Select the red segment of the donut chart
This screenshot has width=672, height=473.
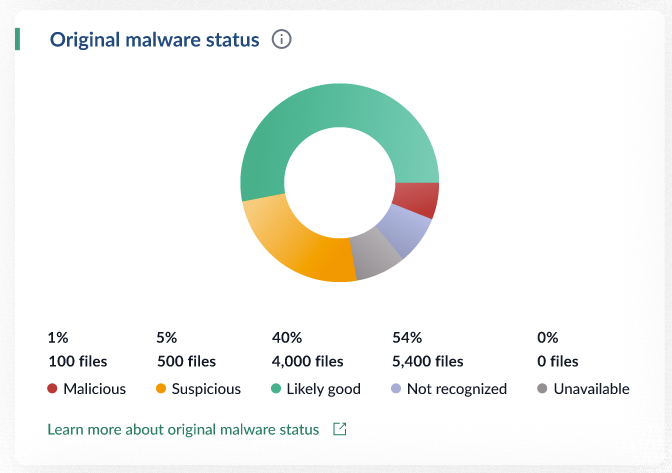tap(415, 199)
